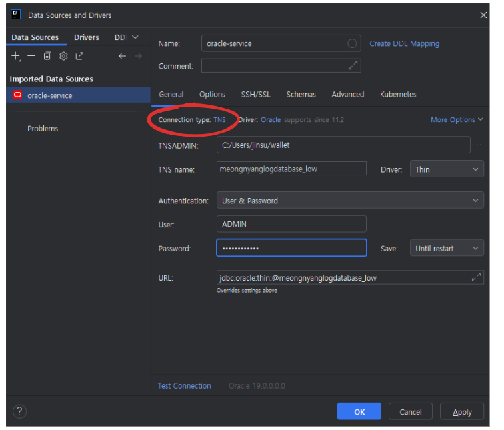Viewport: 504px width, 430px height.
Task: Click the partially hidden DDL tab
Action: pyautogui.click(x=120, y=37)
